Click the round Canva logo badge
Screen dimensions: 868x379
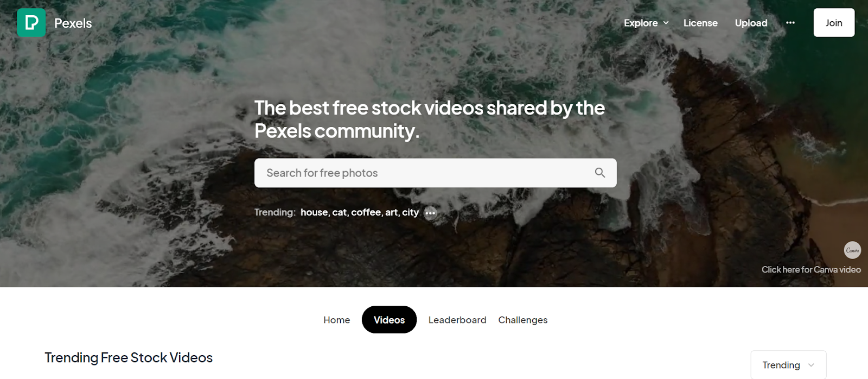(852, 250)
